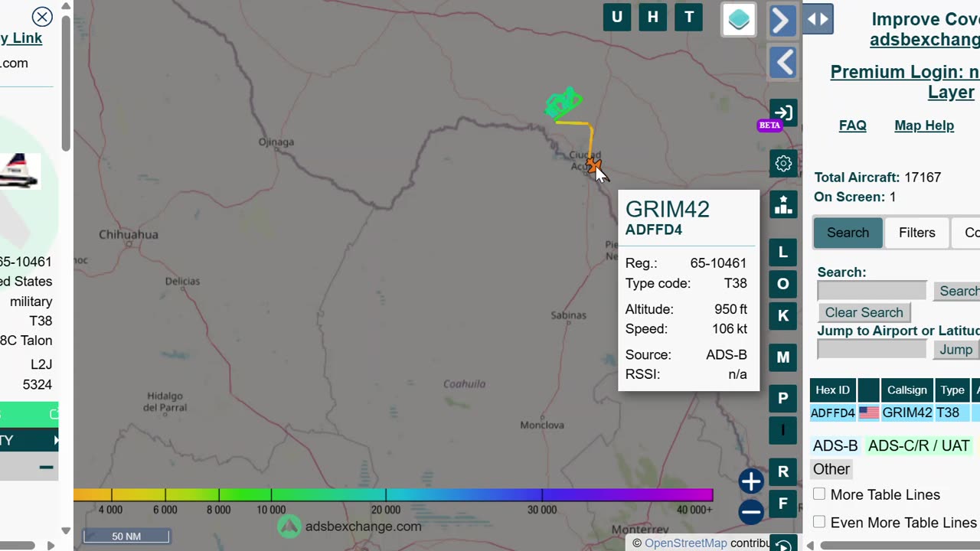The height and width of the screenshot is (551, 980).
Task: Click the replay history icon
Action: [x=782, y=544]
